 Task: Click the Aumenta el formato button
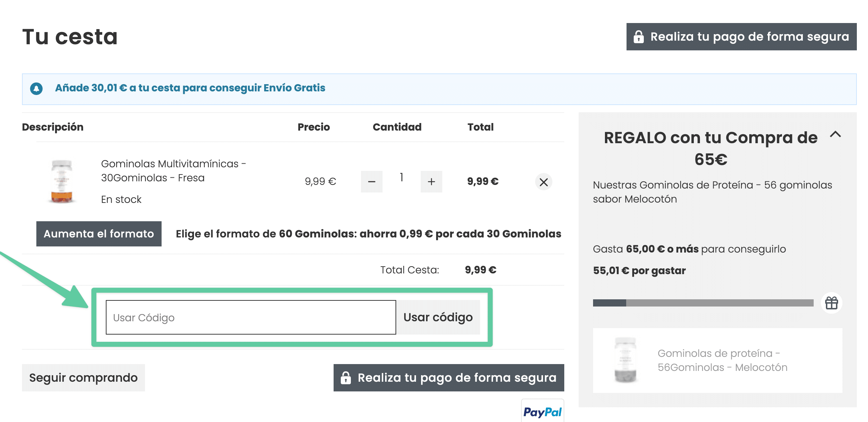(x=99, y=234)
